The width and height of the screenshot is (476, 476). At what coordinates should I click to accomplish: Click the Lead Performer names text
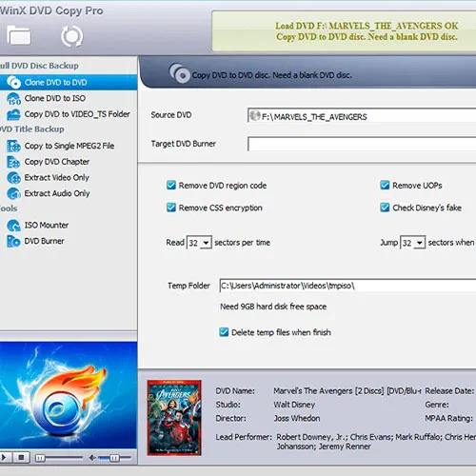click(376, 442)
